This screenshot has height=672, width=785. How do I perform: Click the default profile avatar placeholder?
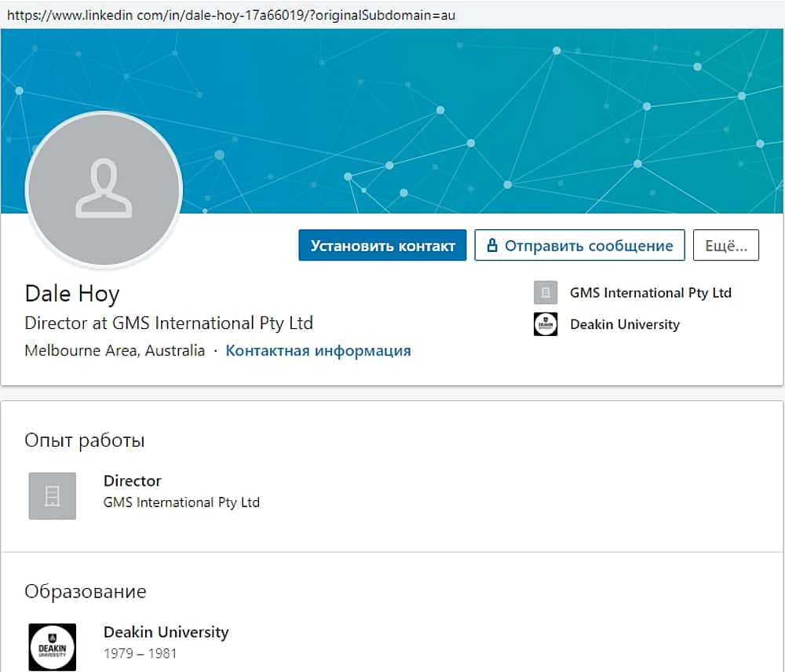(x=104, y=188)
